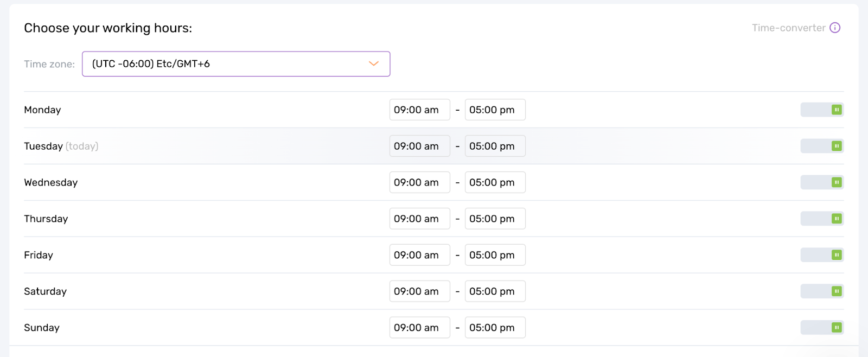The image size is (868, 357).
Task: Click the Friday day label
Action: (39, 256)
